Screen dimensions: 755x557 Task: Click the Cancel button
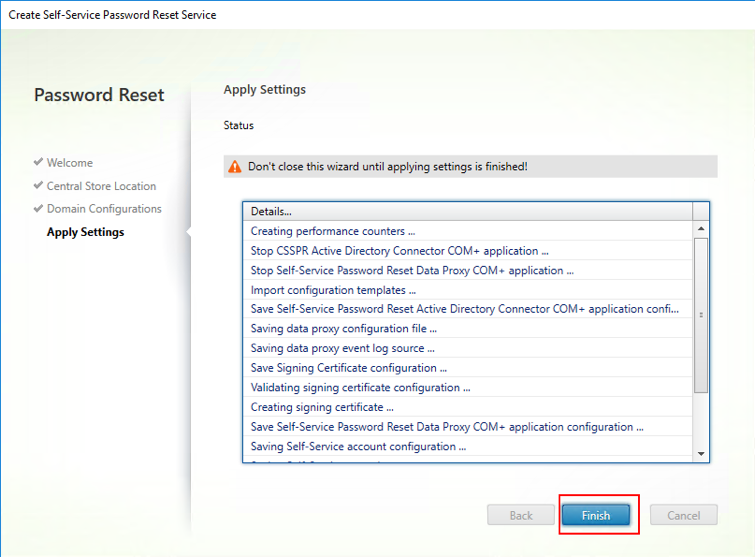click(x=683, y=516)
